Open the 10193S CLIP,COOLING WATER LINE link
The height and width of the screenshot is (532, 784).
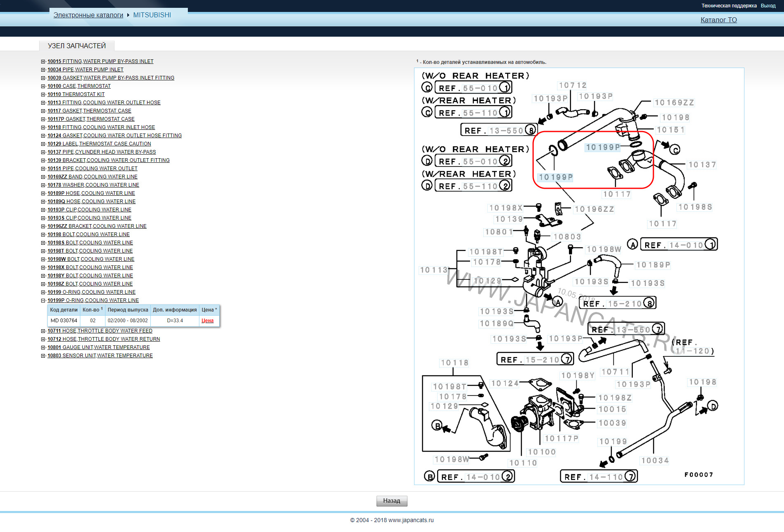tap(89, 218)
